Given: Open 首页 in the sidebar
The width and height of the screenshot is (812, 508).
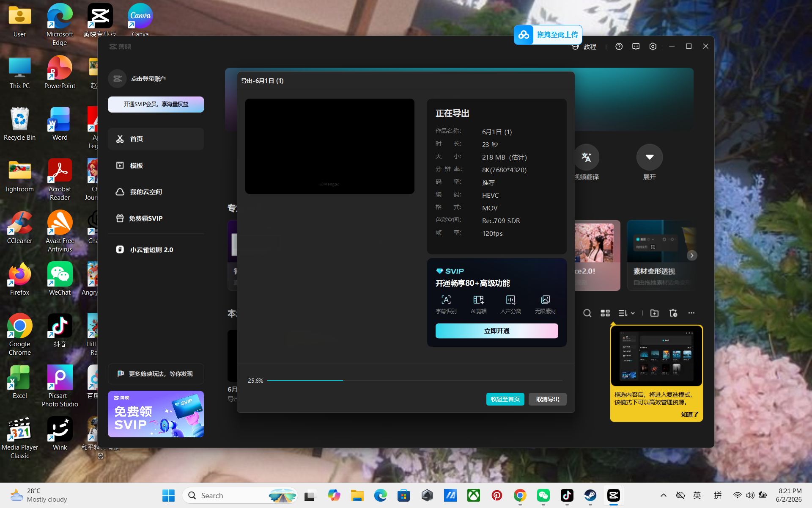Looking at the screenshot, I should click(156, 139).
